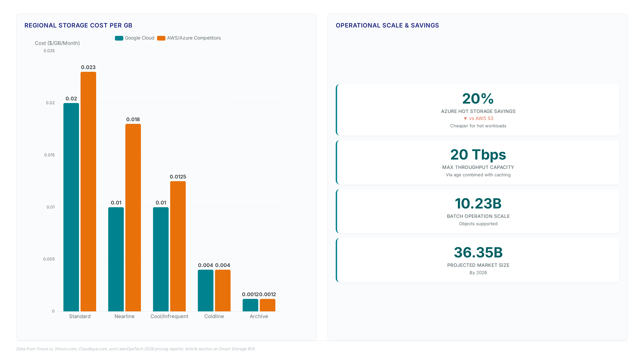Screen dimensions: 644x362
Task: Click the Batch Operation Scale label
Action: (x=478, y=216)
